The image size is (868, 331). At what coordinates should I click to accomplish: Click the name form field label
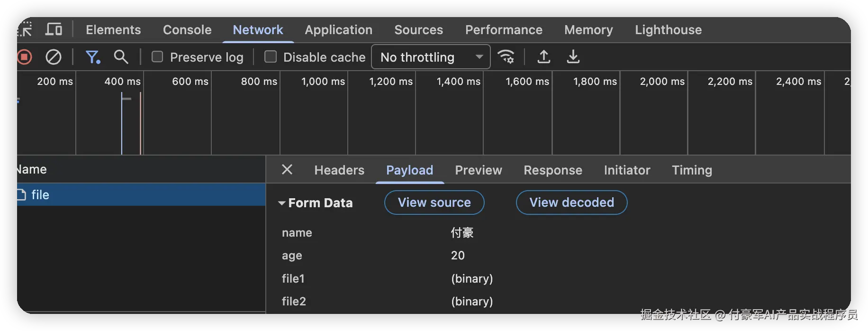point(297,232)
